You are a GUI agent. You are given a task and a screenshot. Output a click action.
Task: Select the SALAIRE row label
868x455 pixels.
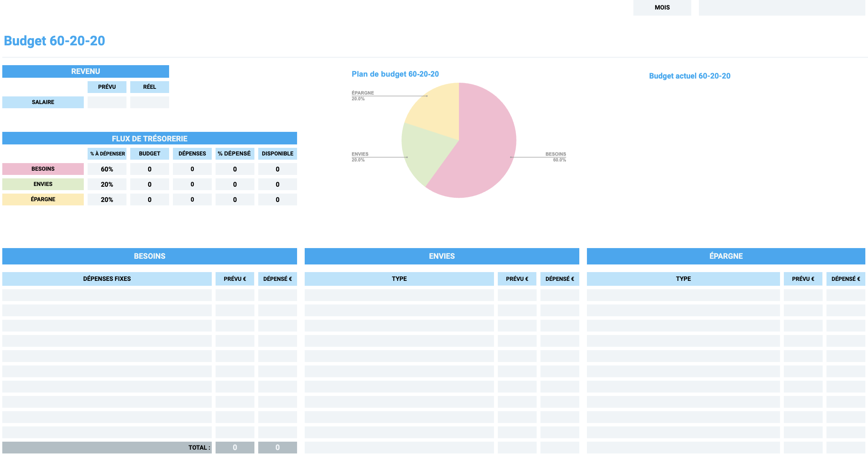(43, 102)
